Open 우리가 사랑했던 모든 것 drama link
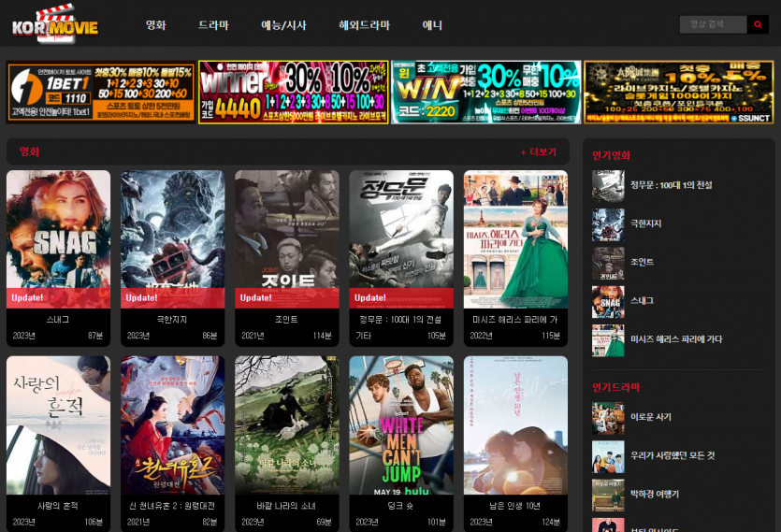Screen dimensions: 781x532 (672, 455)
